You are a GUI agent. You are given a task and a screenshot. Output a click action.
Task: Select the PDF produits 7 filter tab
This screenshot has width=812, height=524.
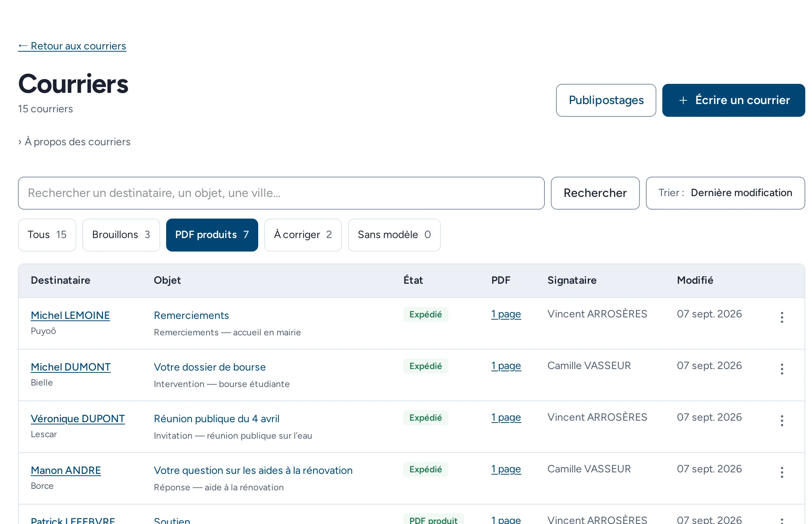(x=212, y=235)
